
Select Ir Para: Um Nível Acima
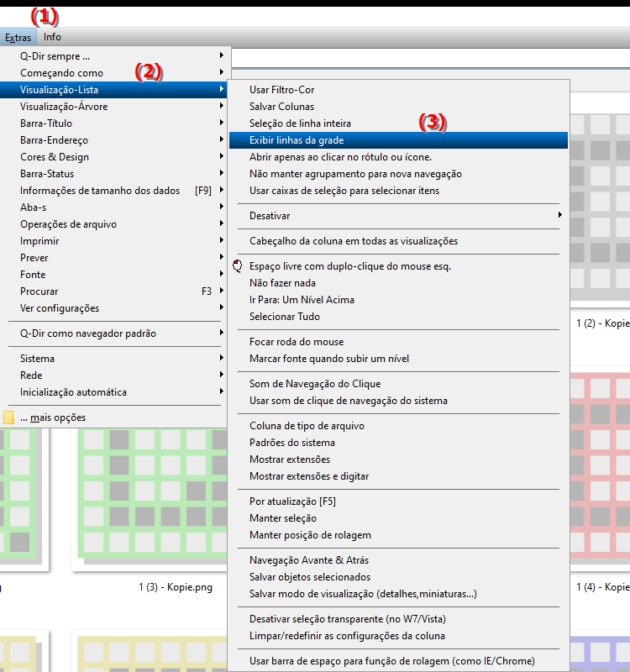(398, 300)
